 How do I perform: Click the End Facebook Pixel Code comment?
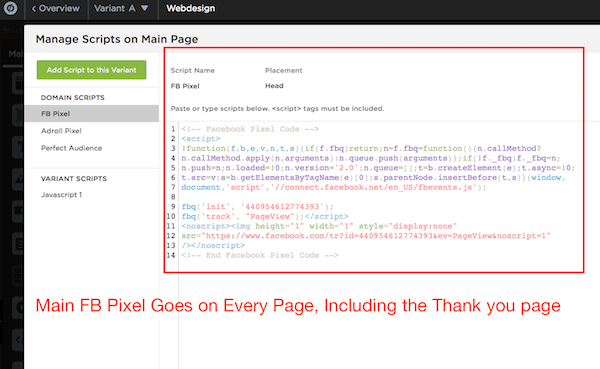pyautogui.click(x=260, y=255)
